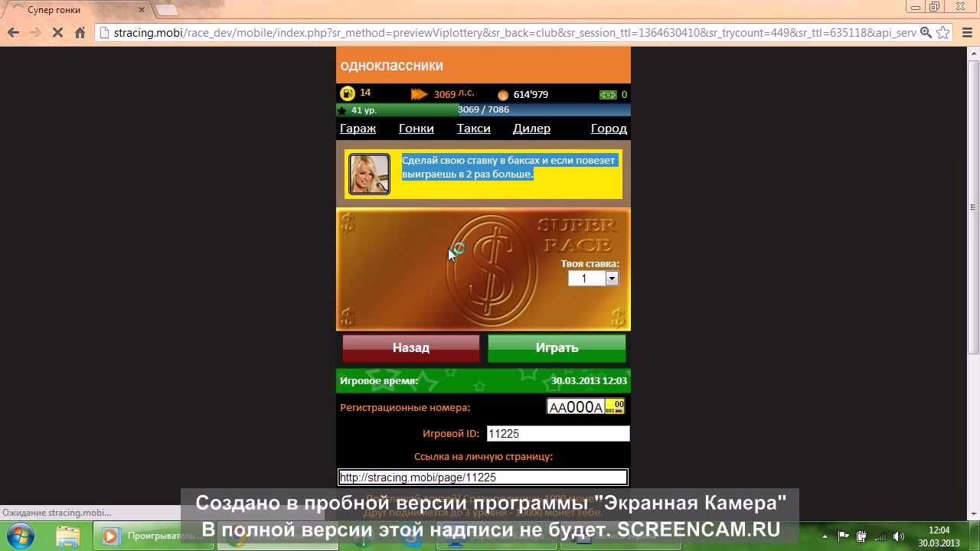The image size is (980, 551).
Task: Stop page loading with X icon
Action: point(58,33)
